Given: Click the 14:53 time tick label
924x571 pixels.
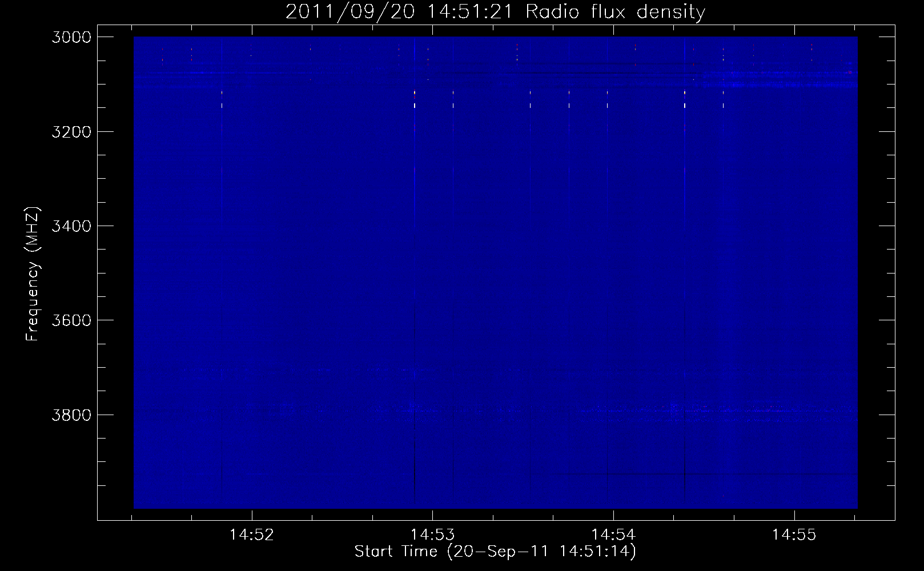Looking at the screenshot, I should tap(433, 534).
